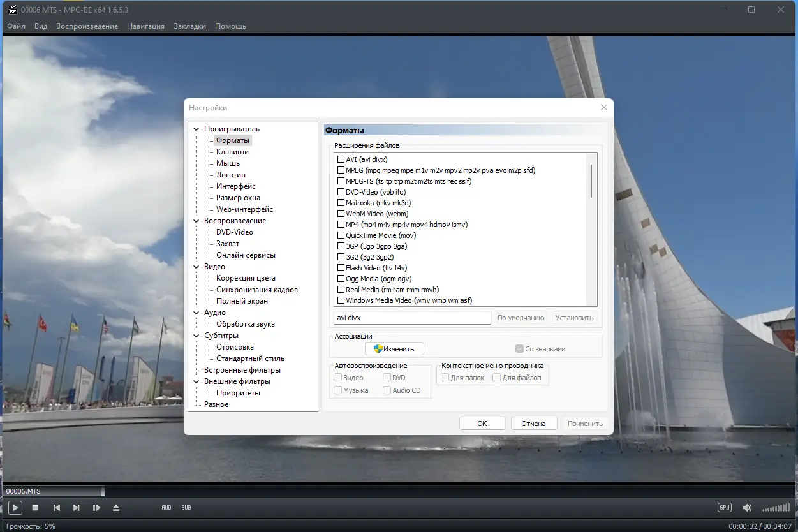Click the SUB subtitle selector icon

coord(186,508)
